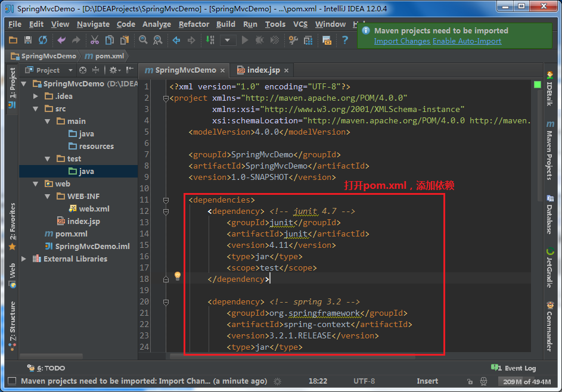Click the intention light bulb icon

178,276
